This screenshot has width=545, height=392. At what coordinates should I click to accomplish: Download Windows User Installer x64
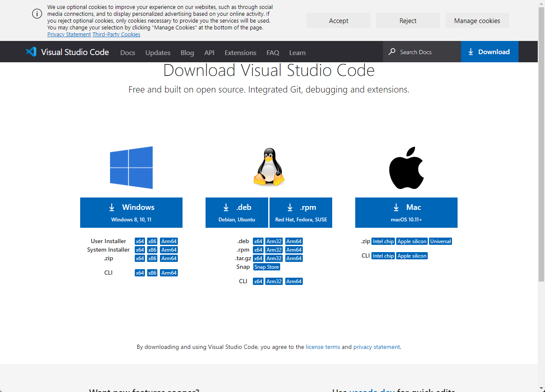pos(140,241)
